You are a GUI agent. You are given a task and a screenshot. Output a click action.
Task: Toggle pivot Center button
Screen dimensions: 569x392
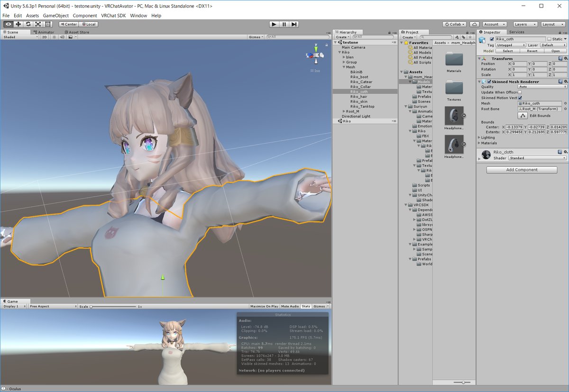click(x=68, y=24)
